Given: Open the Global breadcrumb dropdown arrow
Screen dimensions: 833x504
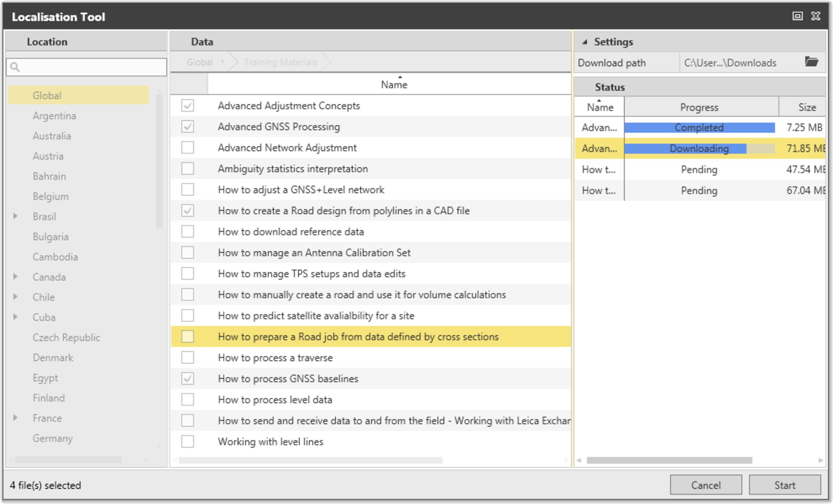Looking at the screenshot, I should pyautogui.click(x=222, y=62).
